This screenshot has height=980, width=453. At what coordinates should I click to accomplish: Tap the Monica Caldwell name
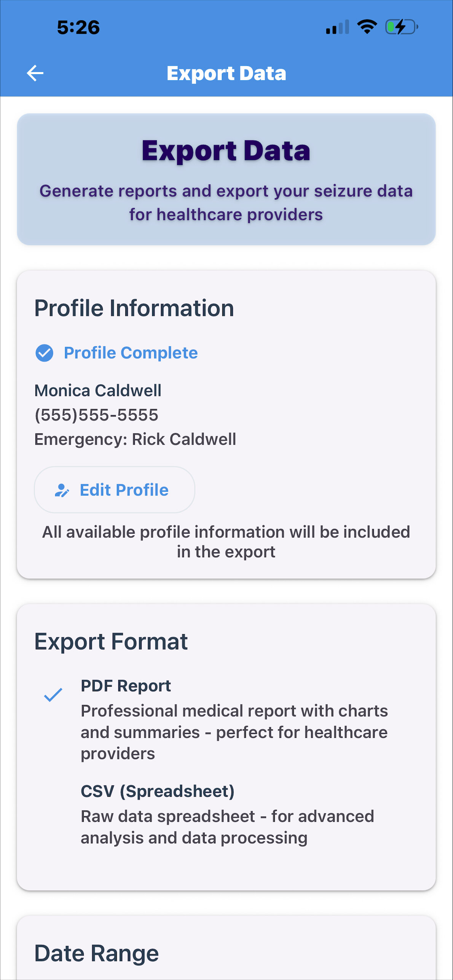coord(98,390)
